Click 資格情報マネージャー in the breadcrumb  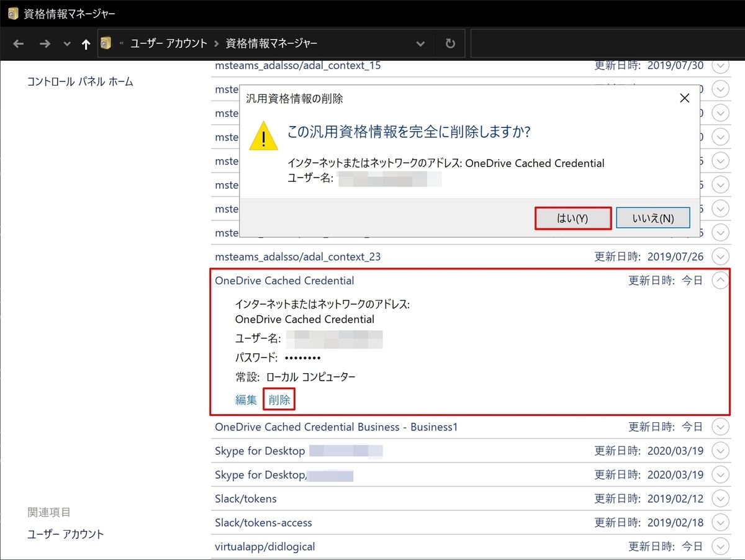[x=271, y=43]
